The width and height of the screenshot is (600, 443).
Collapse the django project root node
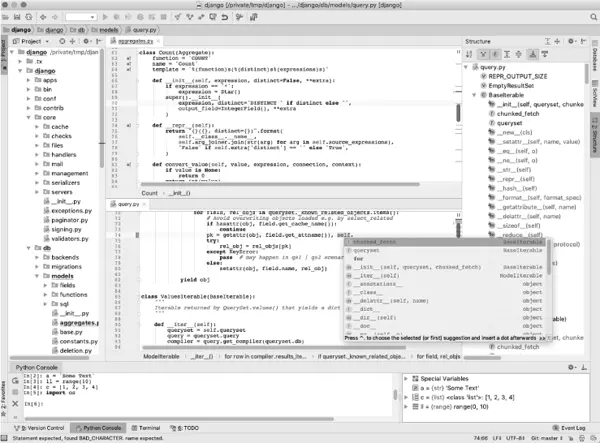[x=12, y=52]
